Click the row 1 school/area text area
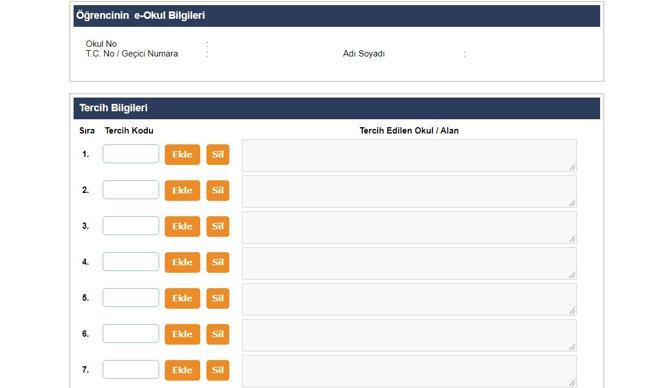660x388 pixels. (x=409, y=156)
